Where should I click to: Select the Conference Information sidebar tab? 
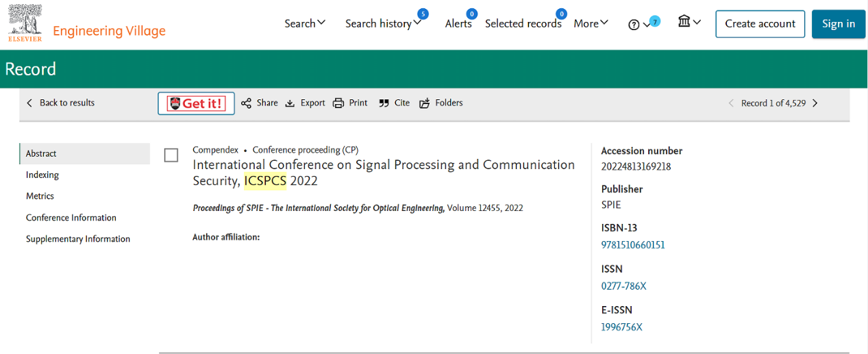(x=71, y=218)
